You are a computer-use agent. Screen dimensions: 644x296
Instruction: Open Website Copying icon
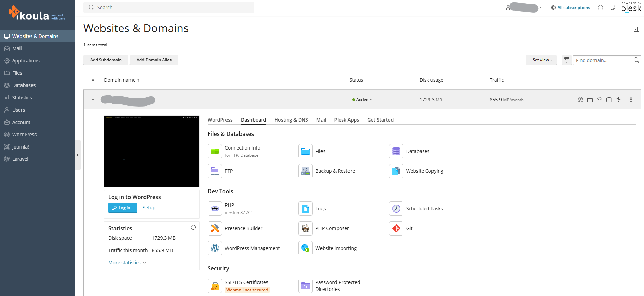(396, 171)
